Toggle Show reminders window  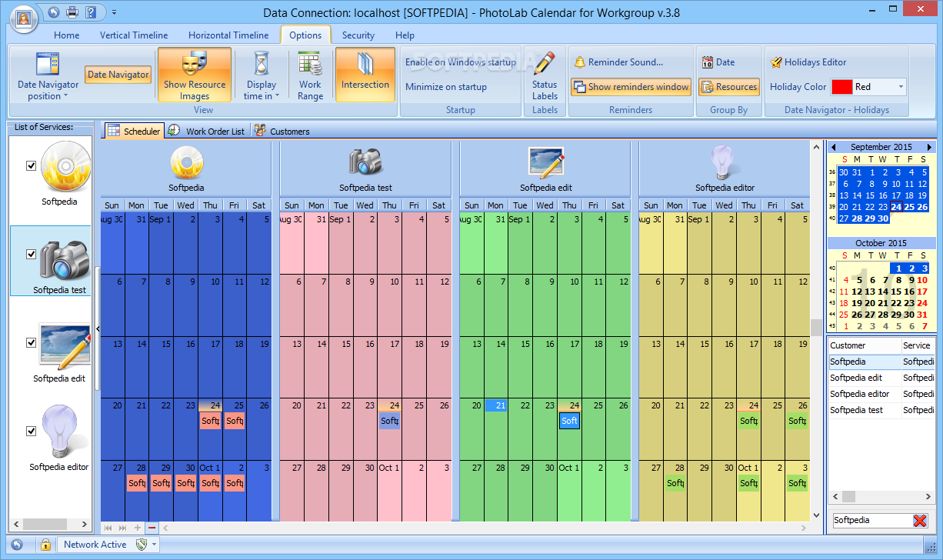(x=631, y=87)
